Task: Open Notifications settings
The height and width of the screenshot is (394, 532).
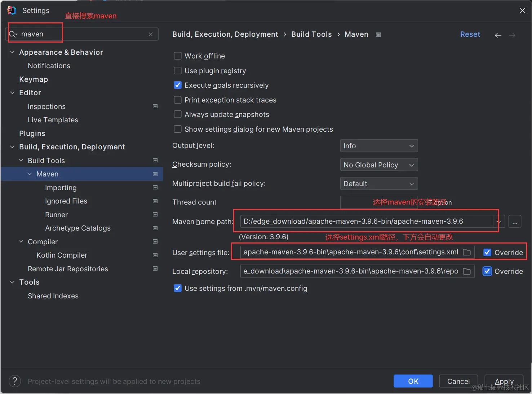Action: [49, 66]
